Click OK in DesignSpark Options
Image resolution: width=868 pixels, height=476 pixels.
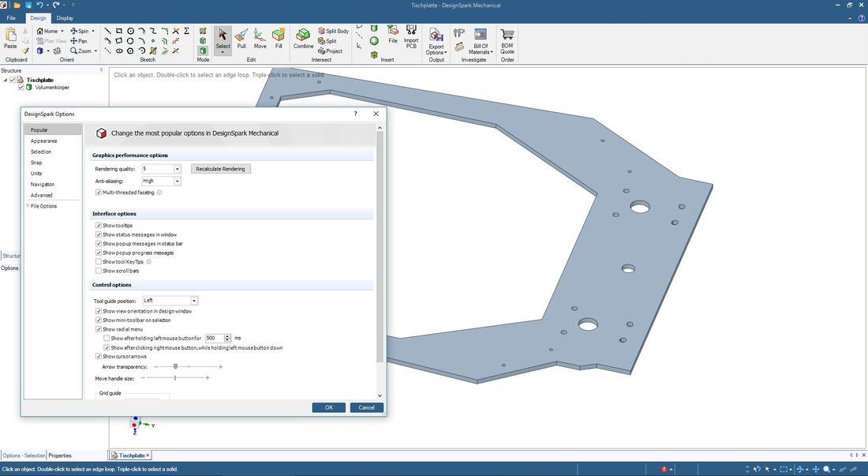click(x=329, y=407)
